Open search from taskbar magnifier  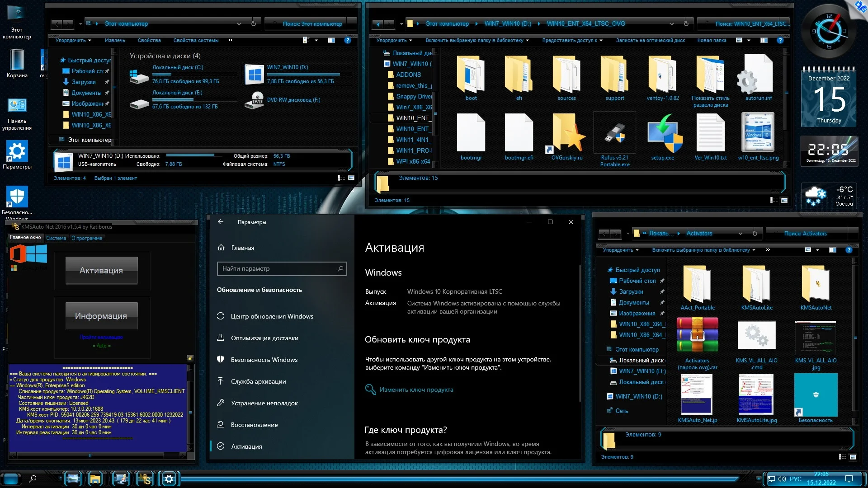tap(33, 479)
